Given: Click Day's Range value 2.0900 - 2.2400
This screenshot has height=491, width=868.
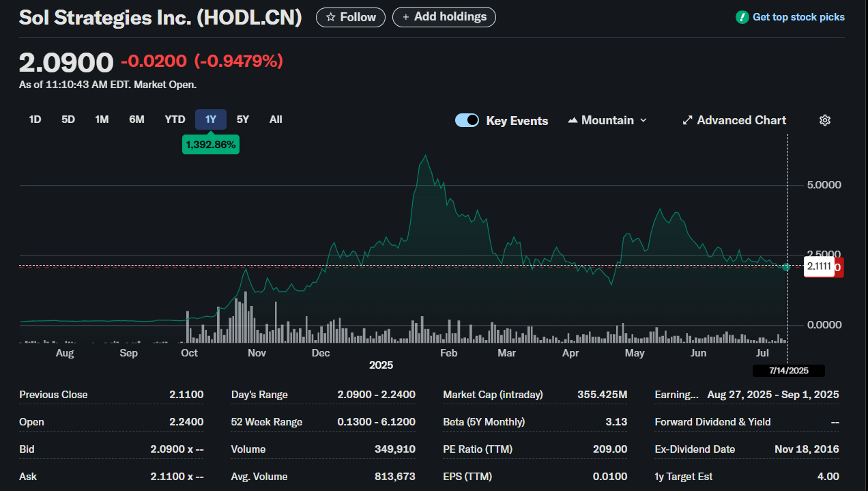Looking at the screenshot, I should tap(376, 395).
